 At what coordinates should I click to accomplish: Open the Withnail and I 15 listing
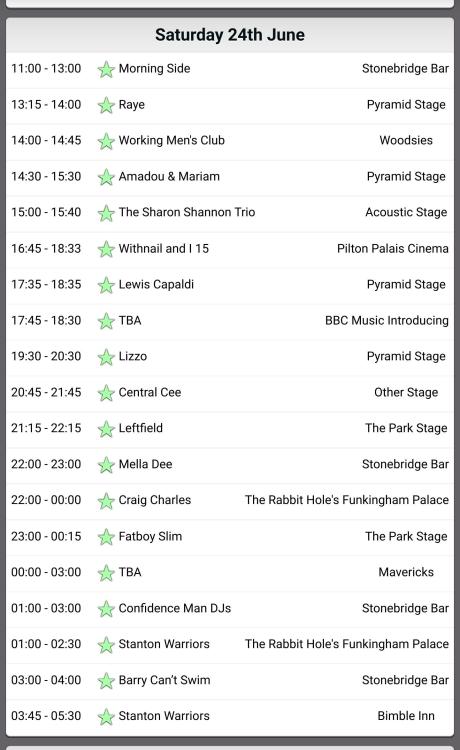(164, 248)
